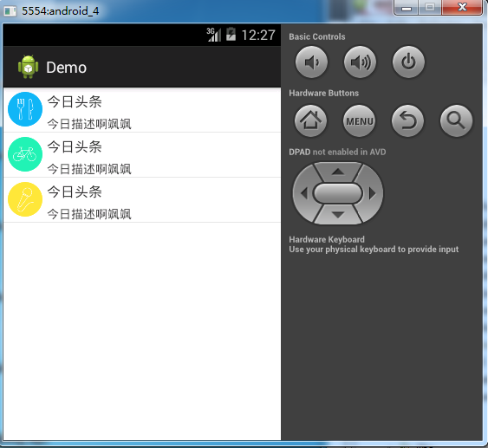This screenshot has height=448, width=488.
Task: Select the 今日头条 title beside bicycle icon
Action: pyautogui.click(x=75, y=146)
